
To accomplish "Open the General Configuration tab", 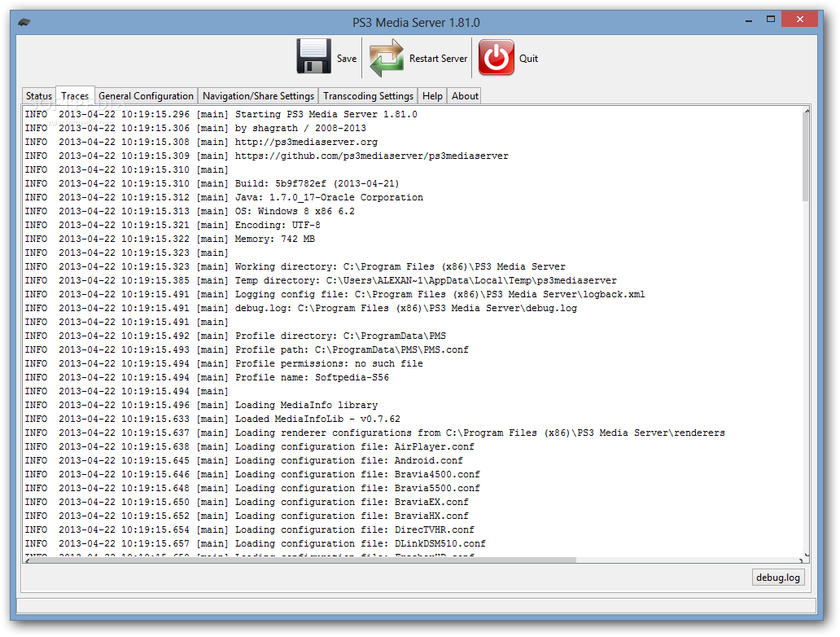I will point(146,96).
